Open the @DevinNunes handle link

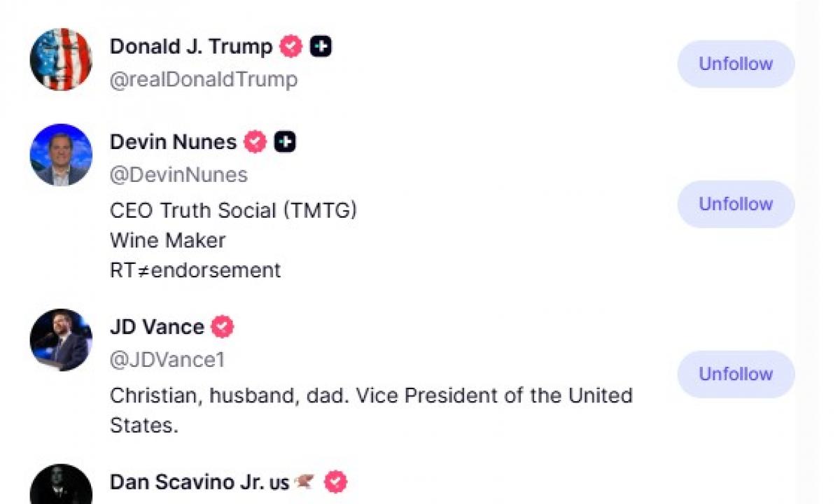click(x=178, y=175)
